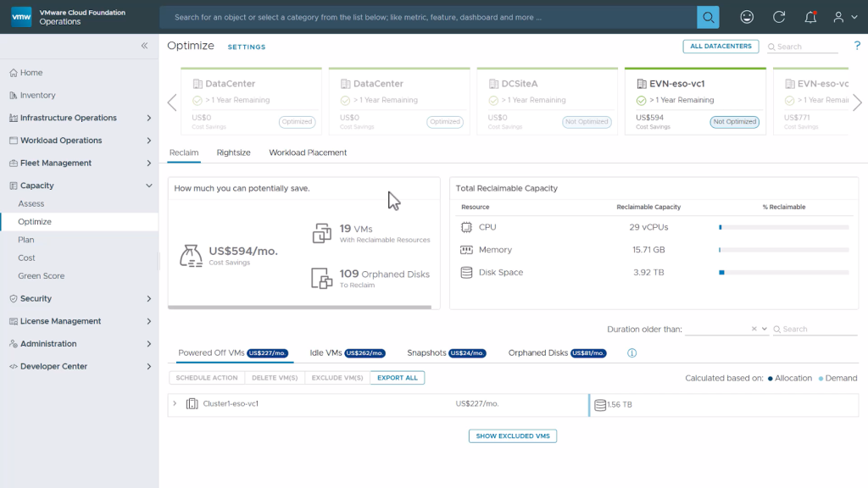
Task: Open the smiley feedback icon
Action: pyautogui.click(x=747, y=17)
